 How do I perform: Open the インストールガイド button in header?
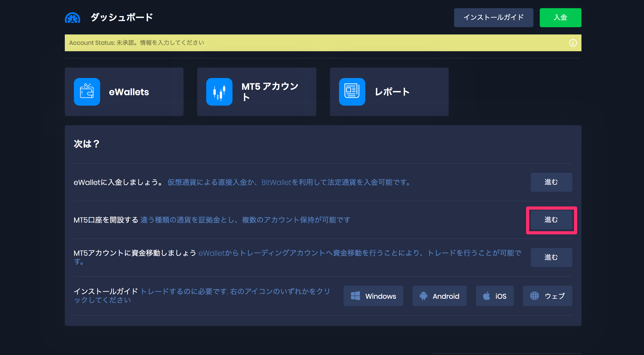click(494, 17)
